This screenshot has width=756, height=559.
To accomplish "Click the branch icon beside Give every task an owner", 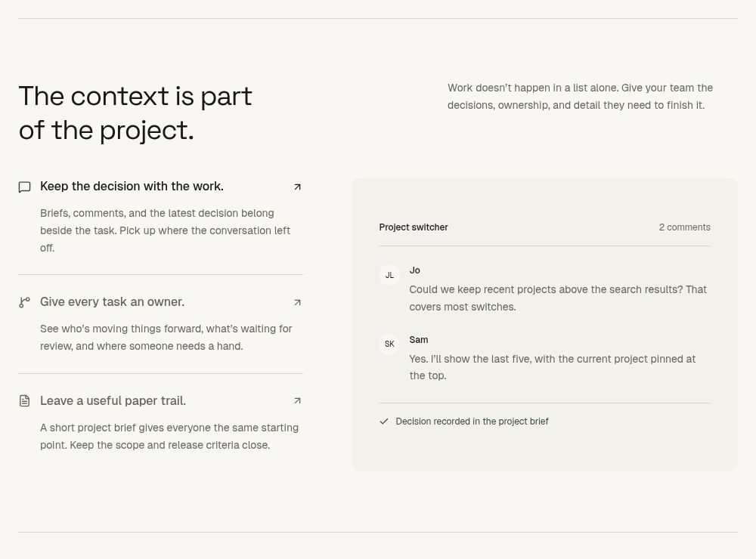I will 25,302.
